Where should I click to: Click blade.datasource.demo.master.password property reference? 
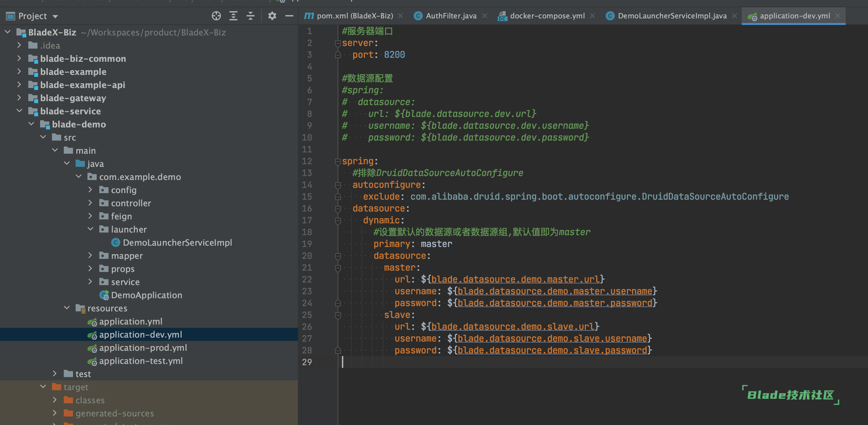point(555,303)
